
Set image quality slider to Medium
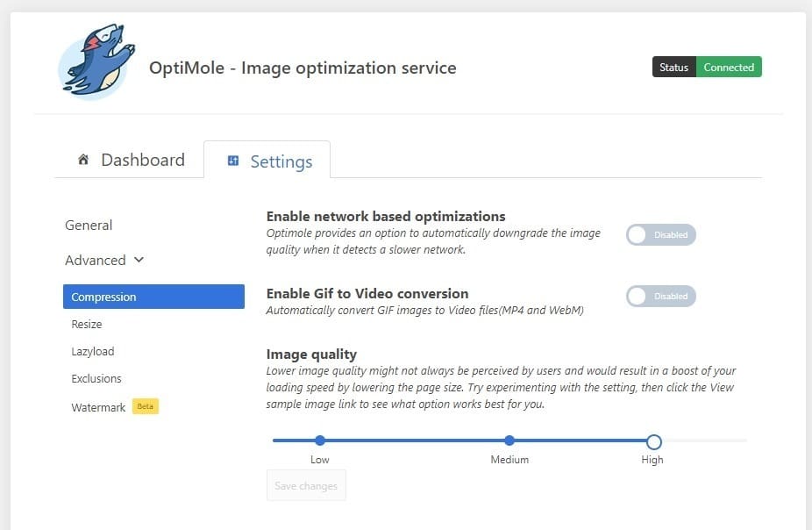pyautogui.click(x=509, y=440)
